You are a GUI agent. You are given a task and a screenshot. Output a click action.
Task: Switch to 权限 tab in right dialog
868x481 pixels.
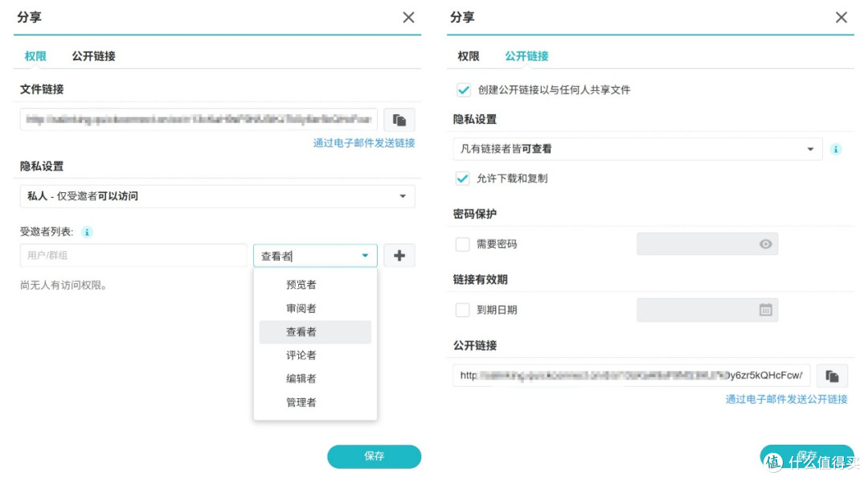(469, 56)
